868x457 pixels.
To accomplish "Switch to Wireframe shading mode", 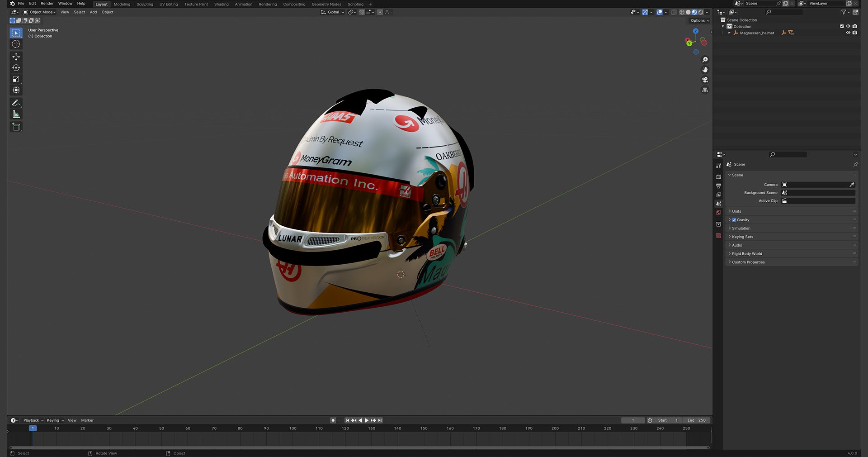I will [x=682, y=12].
